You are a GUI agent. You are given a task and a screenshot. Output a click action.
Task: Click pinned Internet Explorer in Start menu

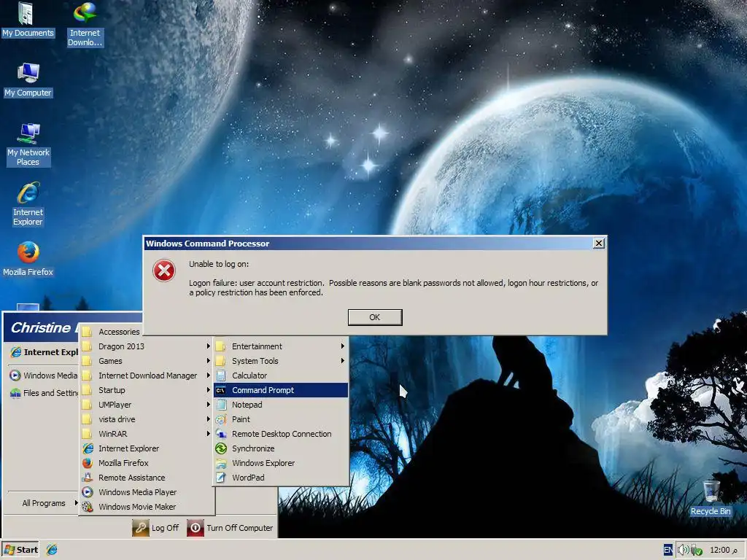point(43,352)
